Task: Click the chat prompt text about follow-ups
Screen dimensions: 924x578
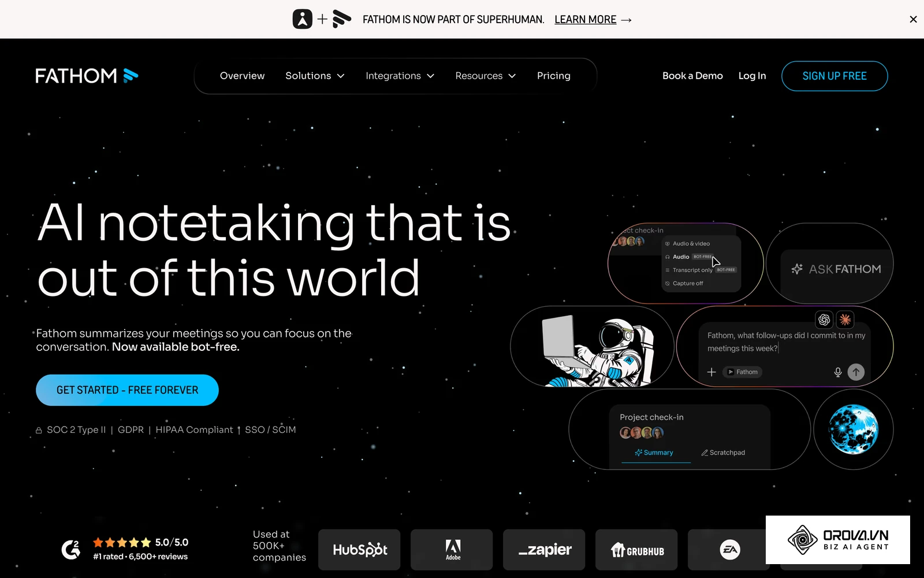Action: click(x=786, y=342)
